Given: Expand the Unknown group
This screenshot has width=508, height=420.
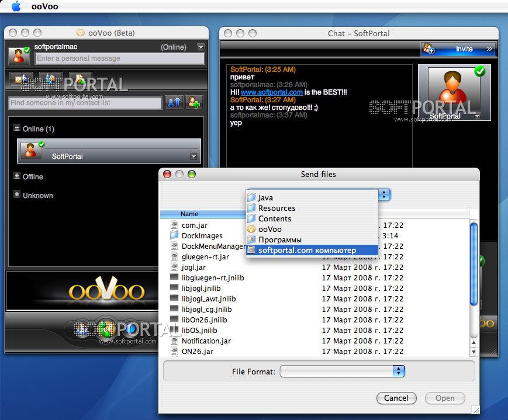Looking at the screenshot, I should click(17, 195).
